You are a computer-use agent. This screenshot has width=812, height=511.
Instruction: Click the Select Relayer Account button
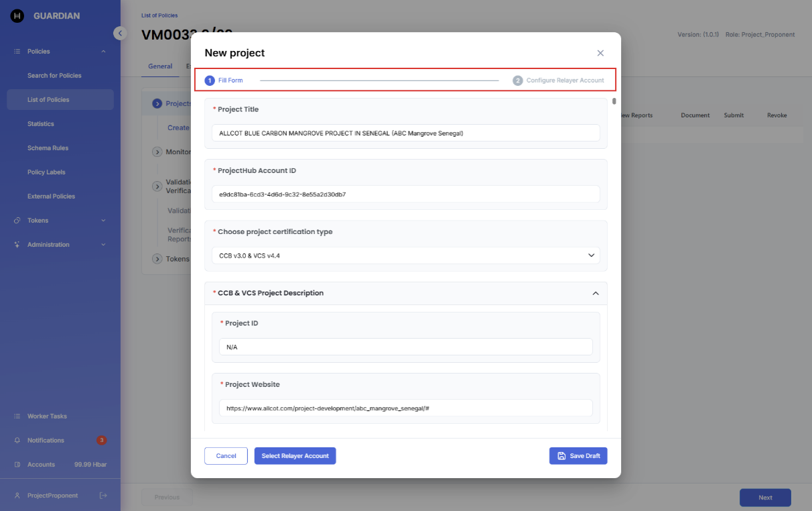tap(295, 456)
